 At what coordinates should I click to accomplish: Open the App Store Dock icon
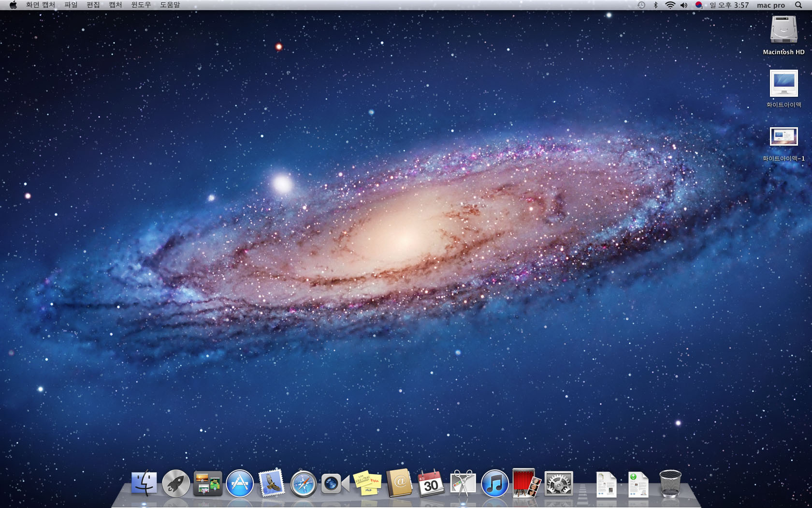point(240,483)
